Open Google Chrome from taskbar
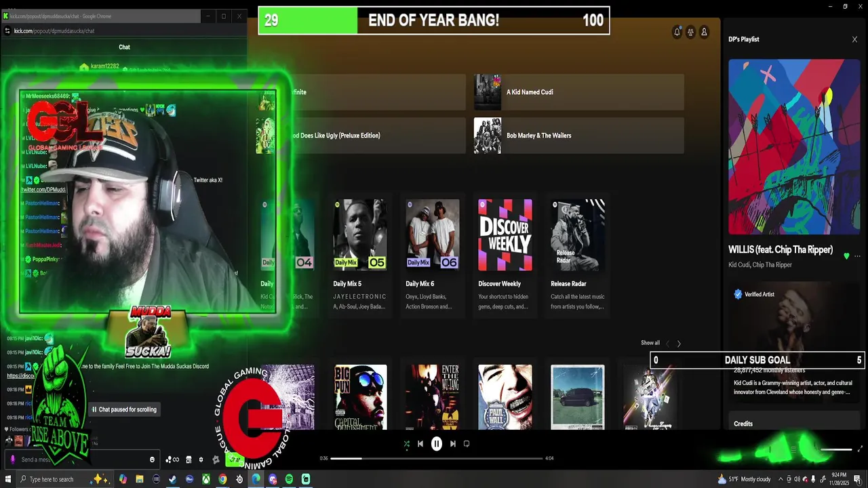 click(222, 479)
